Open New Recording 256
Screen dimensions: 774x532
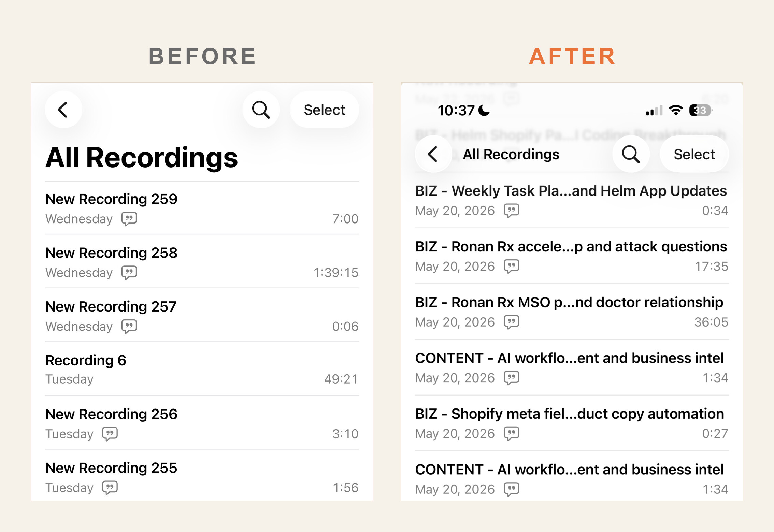pos(202,423)
